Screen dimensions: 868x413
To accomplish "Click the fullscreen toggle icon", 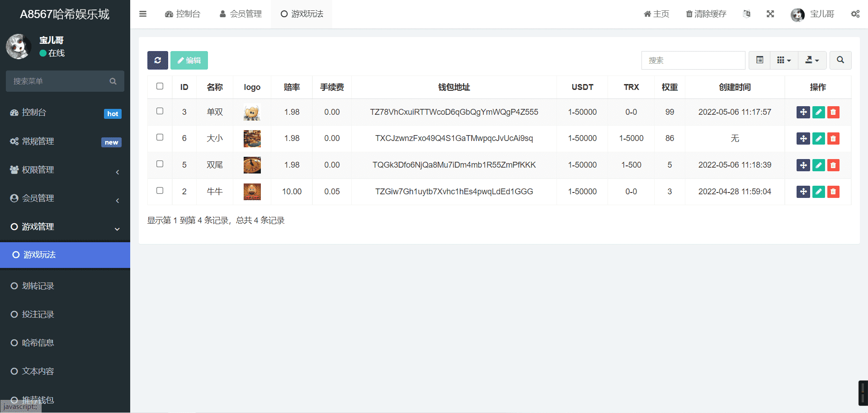I will pyautogui.click(x=770, y=14).
